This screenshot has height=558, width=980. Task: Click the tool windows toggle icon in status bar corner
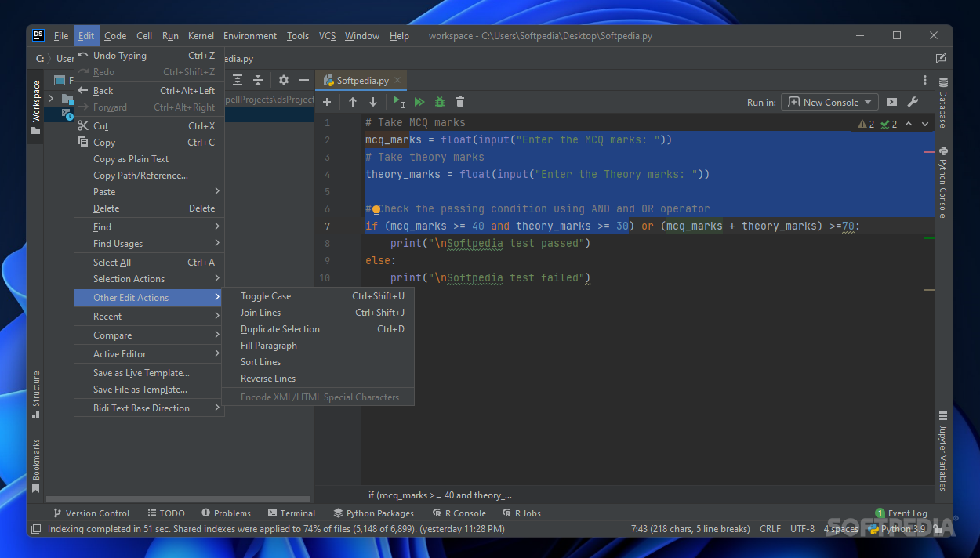point(35,529)
